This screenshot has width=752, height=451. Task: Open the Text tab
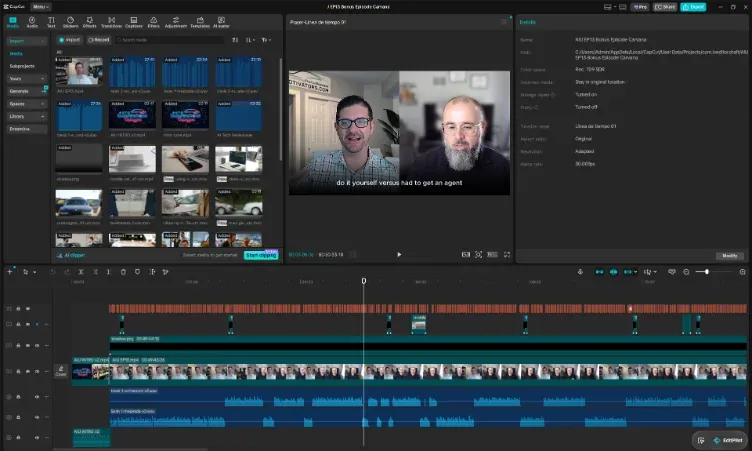[x=51, y=22]
